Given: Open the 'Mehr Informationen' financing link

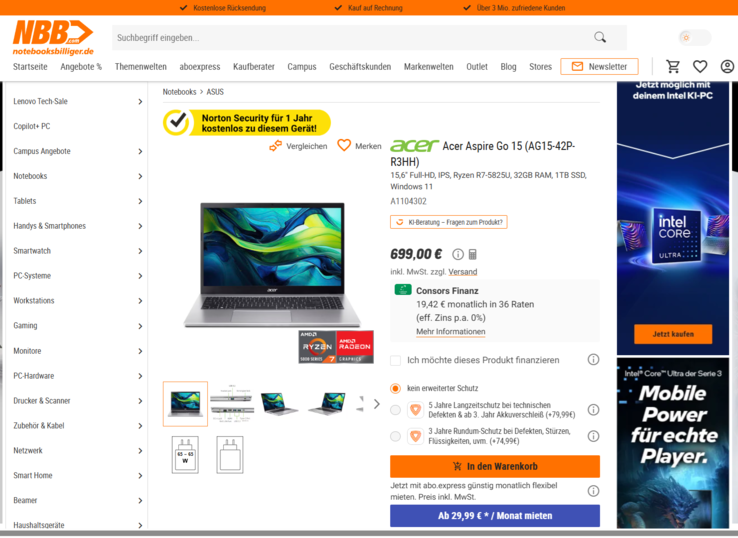Looking at the screenshot, I should tap(450, 331).
